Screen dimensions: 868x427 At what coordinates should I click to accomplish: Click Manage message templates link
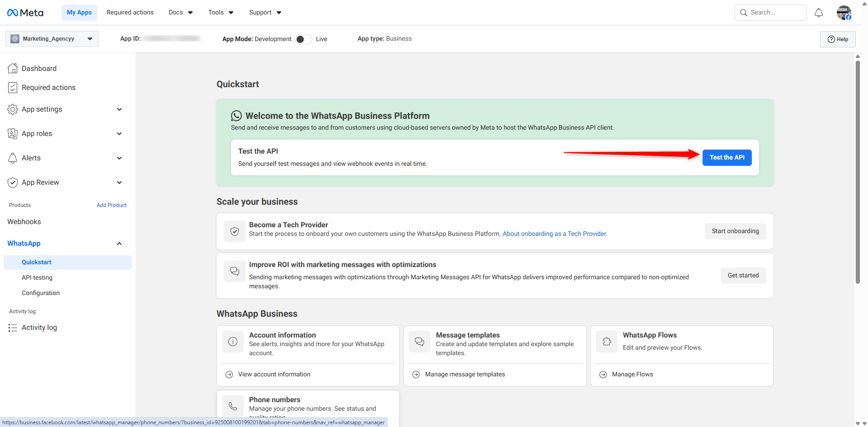tap(465, 375)
